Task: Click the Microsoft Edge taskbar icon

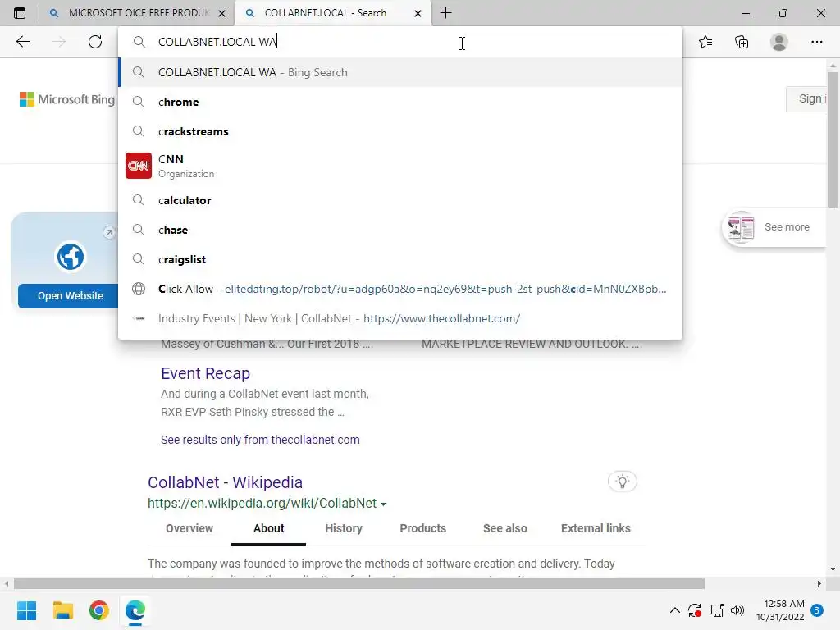Action: pyautogui.click(x=135, y=610)
